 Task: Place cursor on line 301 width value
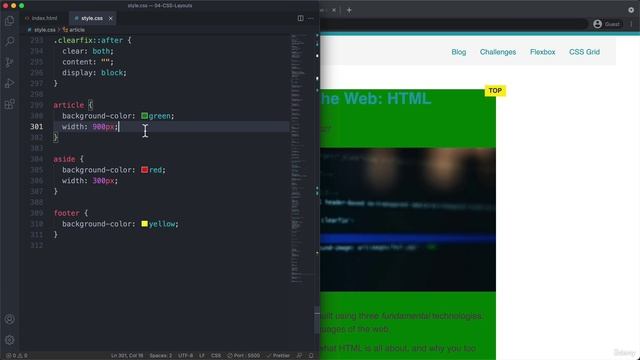pos(103,127)
